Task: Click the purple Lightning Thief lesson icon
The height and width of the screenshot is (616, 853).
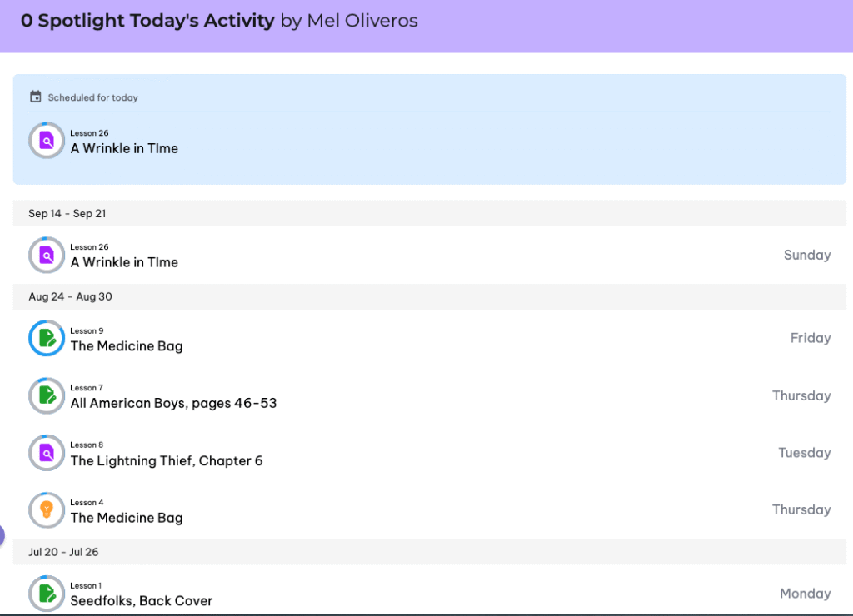Action: click(47, 453)
